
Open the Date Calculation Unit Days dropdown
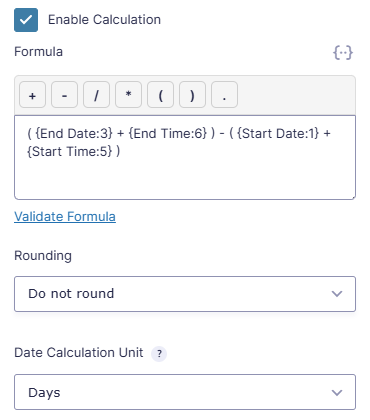click(185, 392)
